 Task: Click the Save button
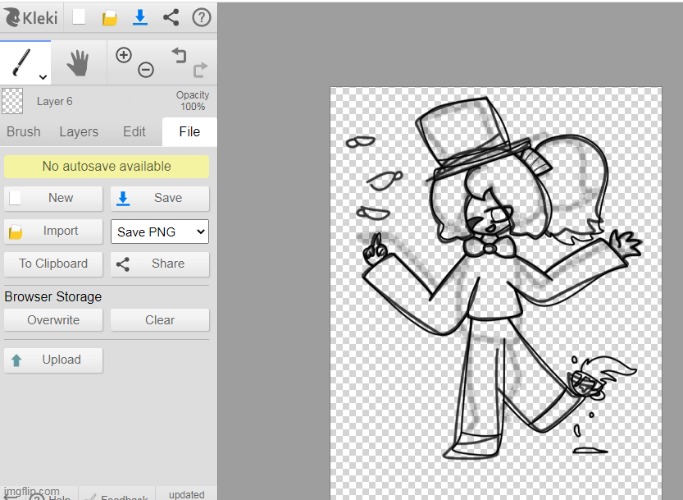tap(159, 198)
